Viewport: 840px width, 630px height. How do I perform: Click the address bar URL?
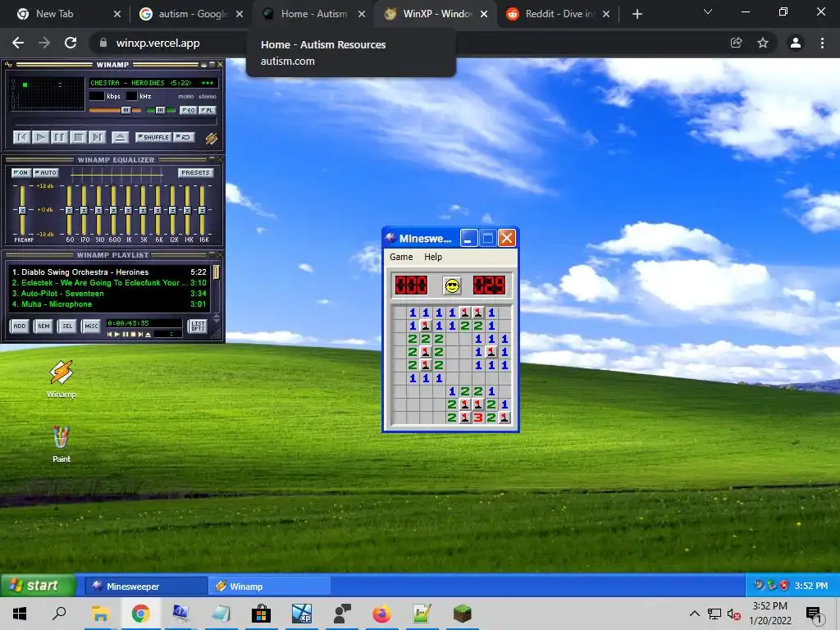(x=158, y=43)
